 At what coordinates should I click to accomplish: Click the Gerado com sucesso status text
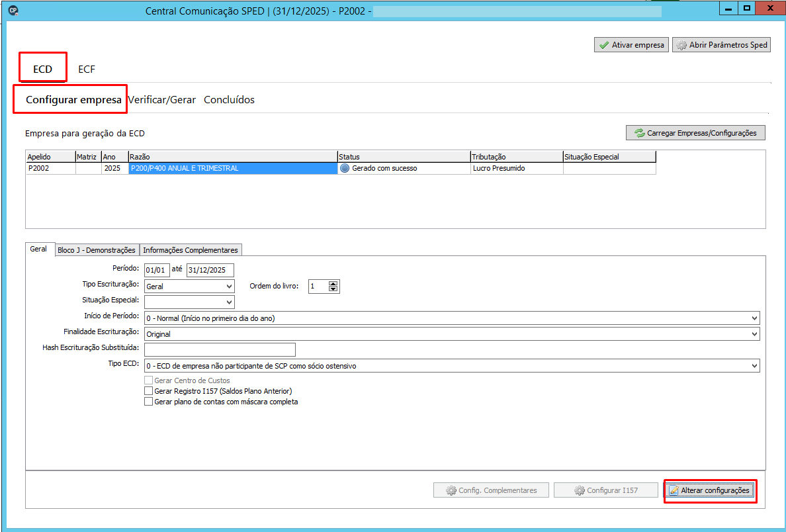click(x=384, y=169)
